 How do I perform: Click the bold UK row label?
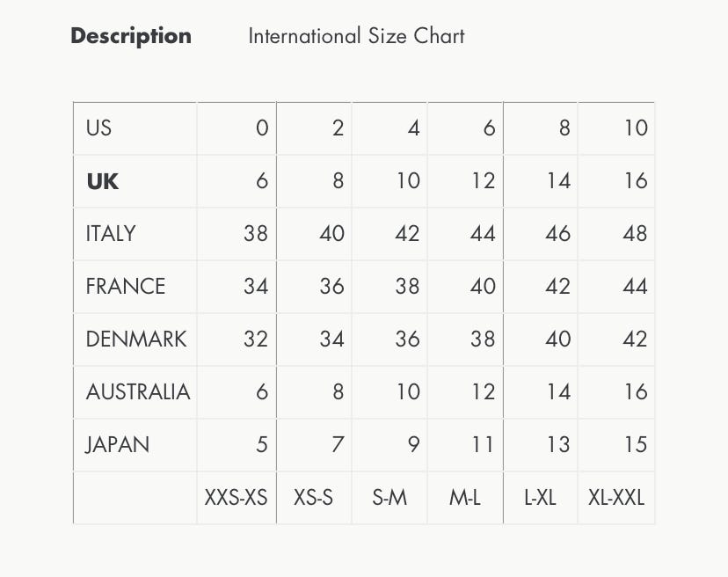(x=102, y=181)
